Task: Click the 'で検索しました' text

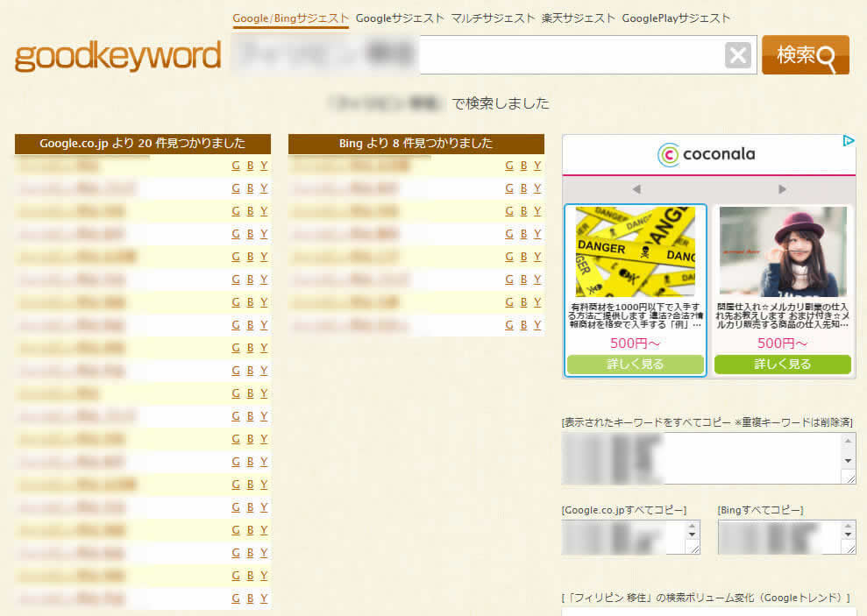Action: [x=501, y=103]
